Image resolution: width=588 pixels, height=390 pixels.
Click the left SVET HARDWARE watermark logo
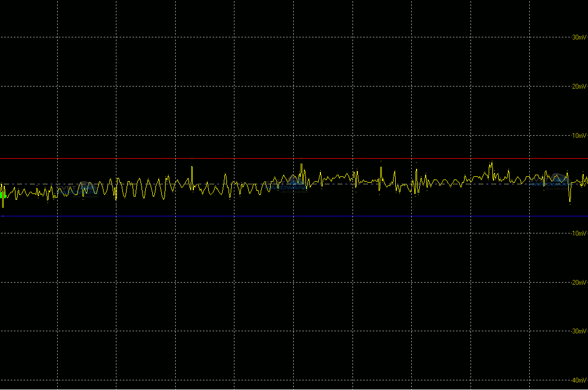coord(83,188)
